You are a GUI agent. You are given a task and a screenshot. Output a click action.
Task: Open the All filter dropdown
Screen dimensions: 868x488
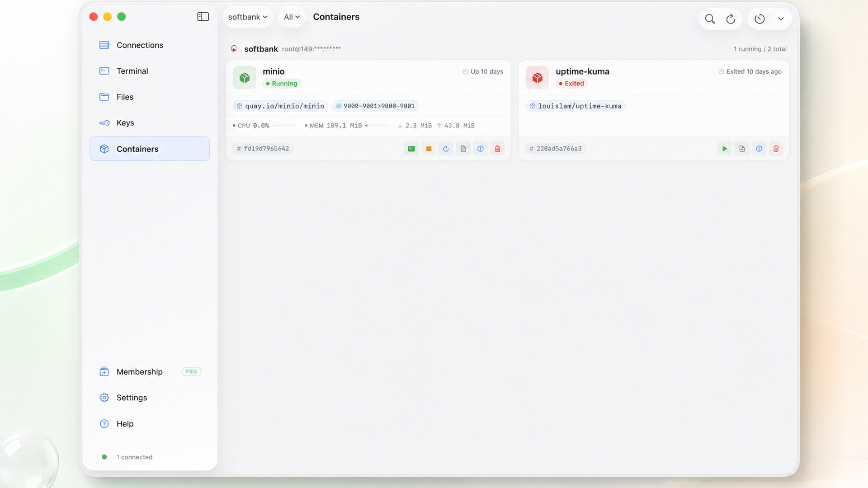pyautogui.click(x=292, y=17)
